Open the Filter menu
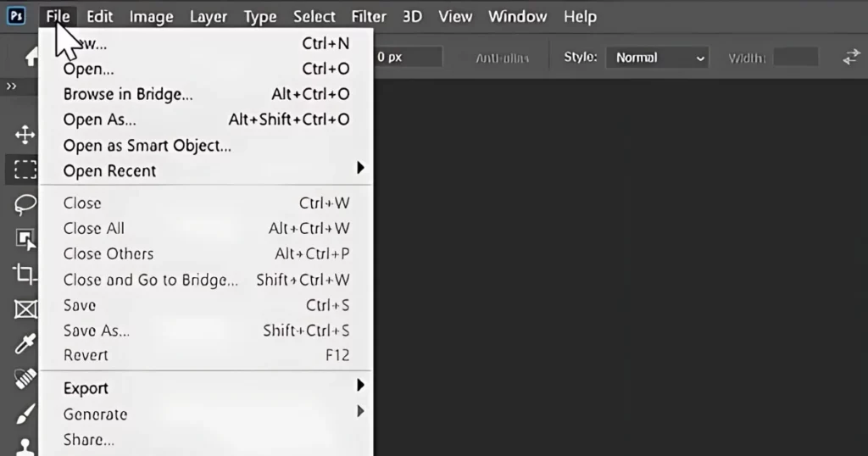868x456 pixels. point(369,17)
